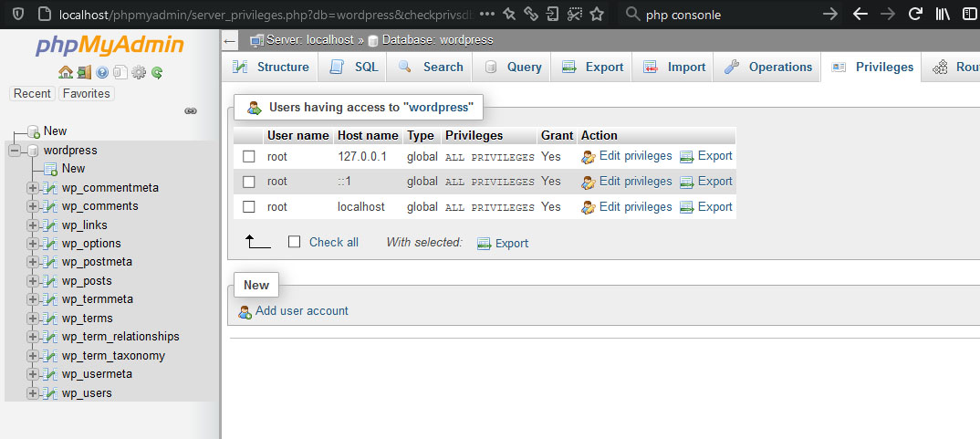Expand the wp_postmeta table node
Screen dimensions: 980x439
tap(33, 262)
